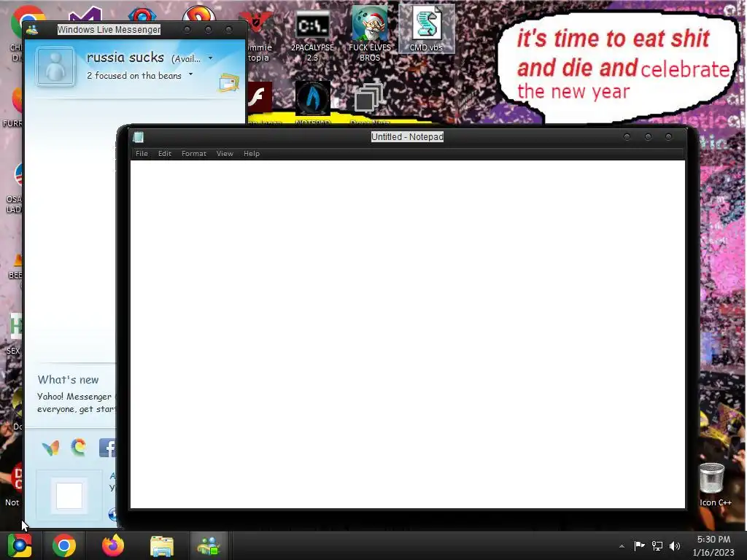This screenshot has width=747, height=560.
Task: Open the File menu in Notepad
Action: click(142, 153)
